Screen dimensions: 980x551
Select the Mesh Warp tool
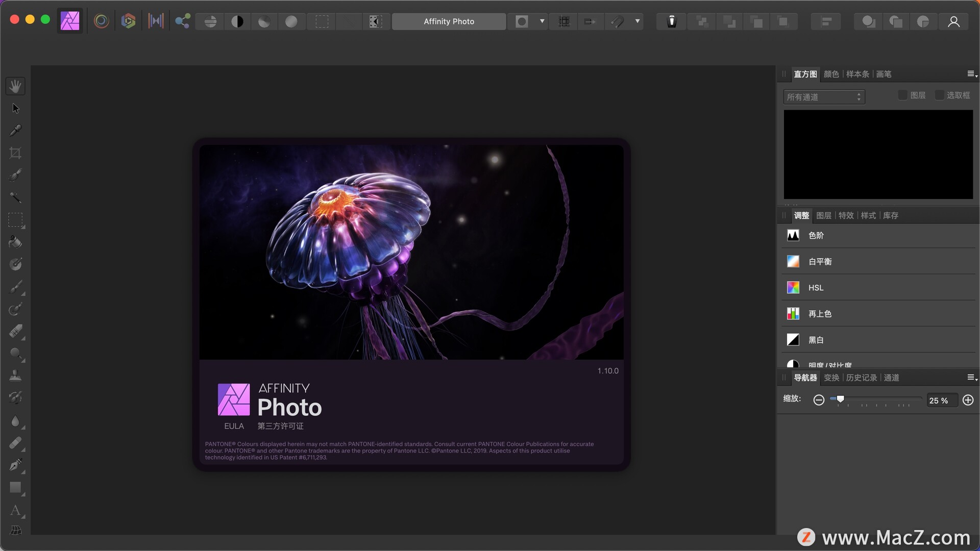(15, 531)
